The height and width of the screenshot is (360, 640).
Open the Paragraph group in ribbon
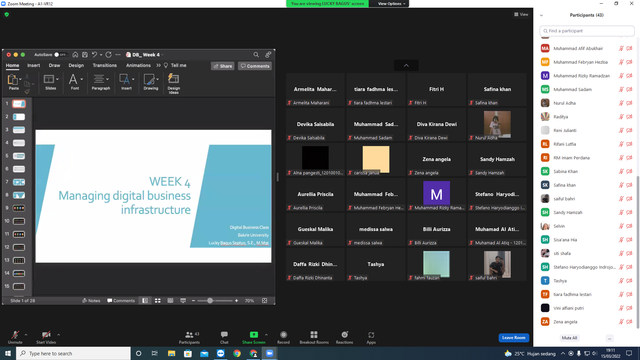100,82
